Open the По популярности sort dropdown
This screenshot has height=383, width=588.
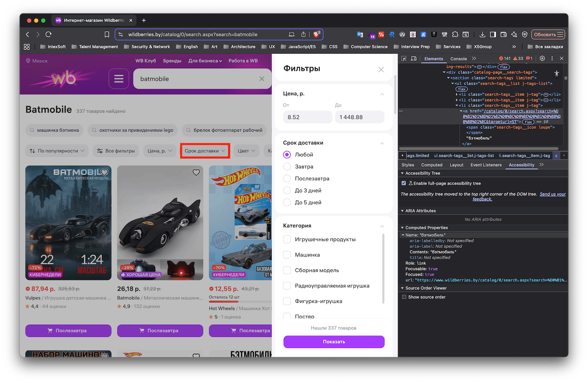57,151
